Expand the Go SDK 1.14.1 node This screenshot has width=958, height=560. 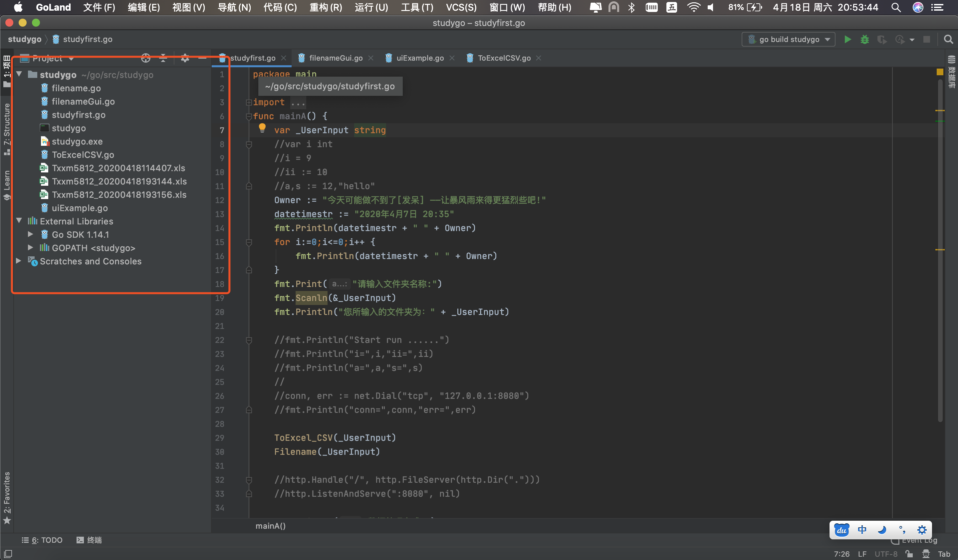pyautogui.click(x=30, y=235)
